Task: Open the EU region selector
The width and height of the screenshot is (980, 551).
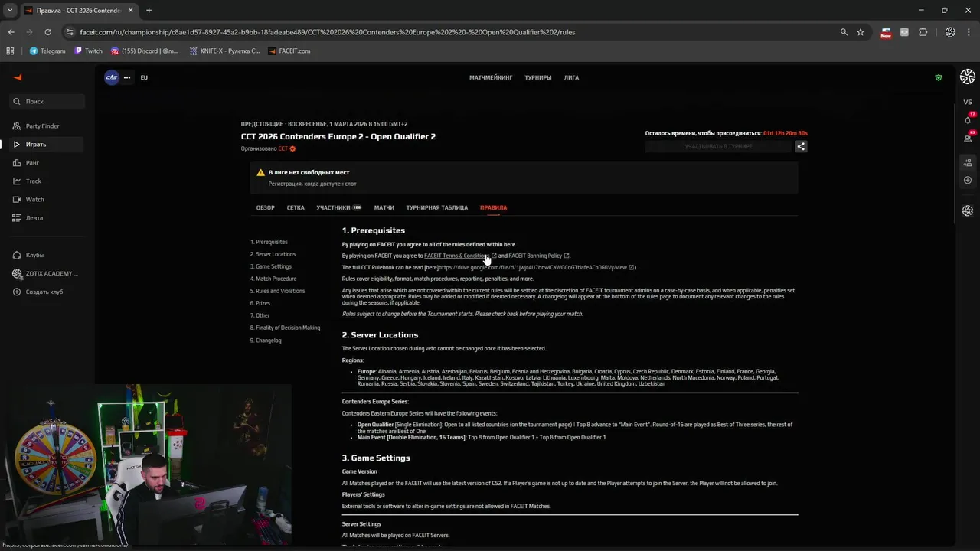Action: coord(144,77)
